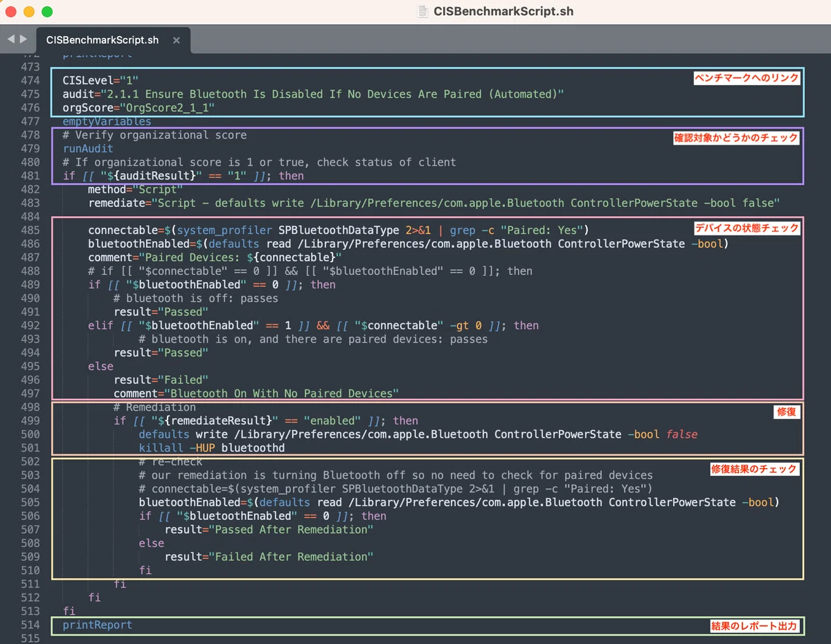Click the green zoom window button
The image size is (831, 644).
tap(47, 11)
